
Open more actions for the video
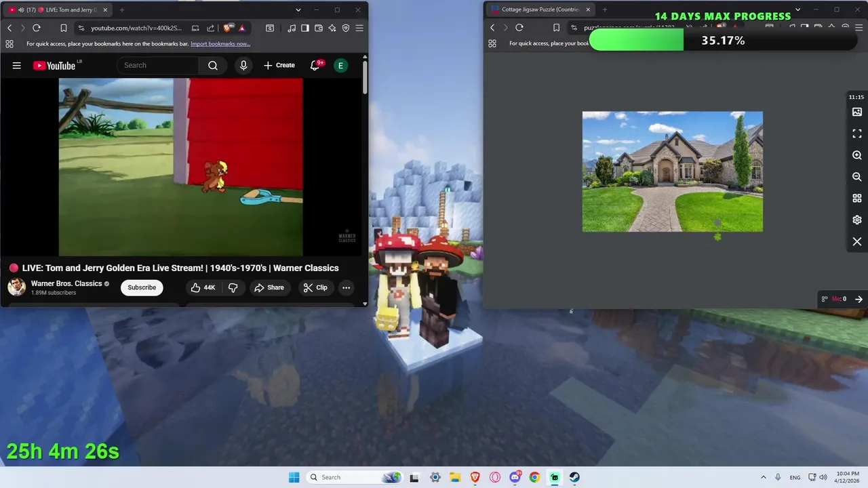coord(346,287)
